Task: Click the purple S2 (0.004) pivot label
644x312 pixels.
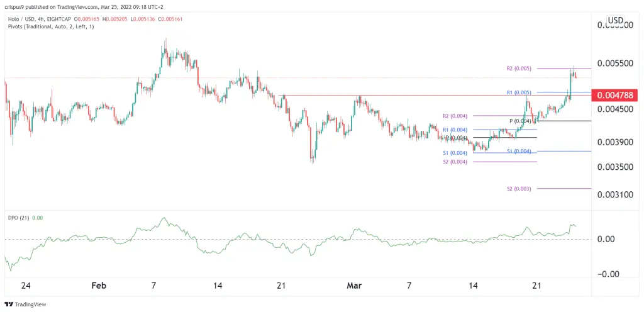Action: 455,162
